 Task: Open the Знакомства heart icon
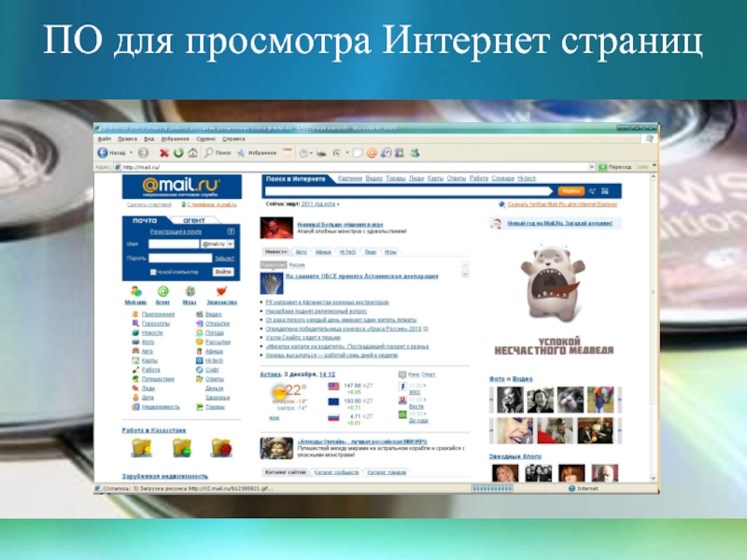coord(221,291)
